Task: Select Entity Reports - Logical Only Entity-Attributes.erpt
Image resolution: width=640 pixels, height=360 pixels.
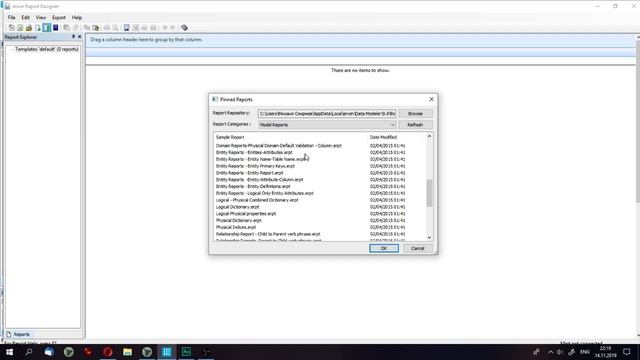Action: tap(265, 193)
